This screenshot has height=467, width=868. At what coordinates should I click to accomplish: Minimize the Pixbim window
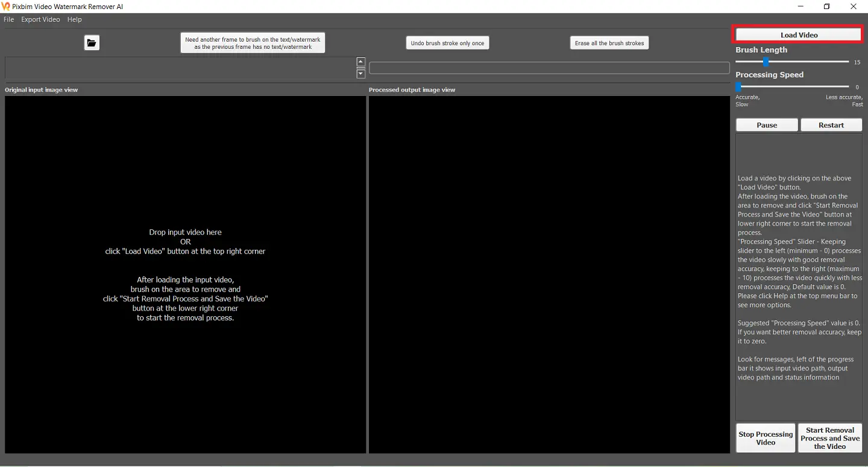pyautogui.click(x=800, y=7)
